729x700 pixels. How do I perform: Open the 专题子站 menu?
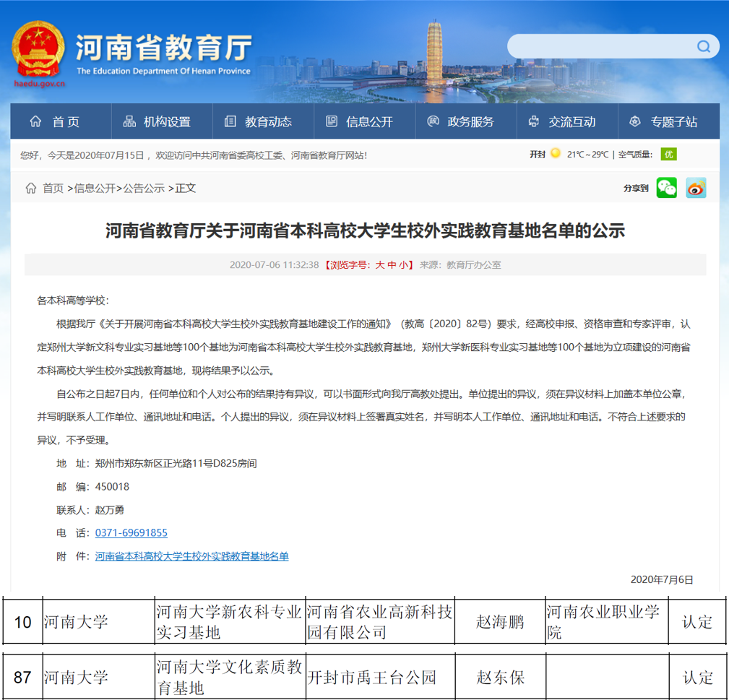[x=663, y=121]
